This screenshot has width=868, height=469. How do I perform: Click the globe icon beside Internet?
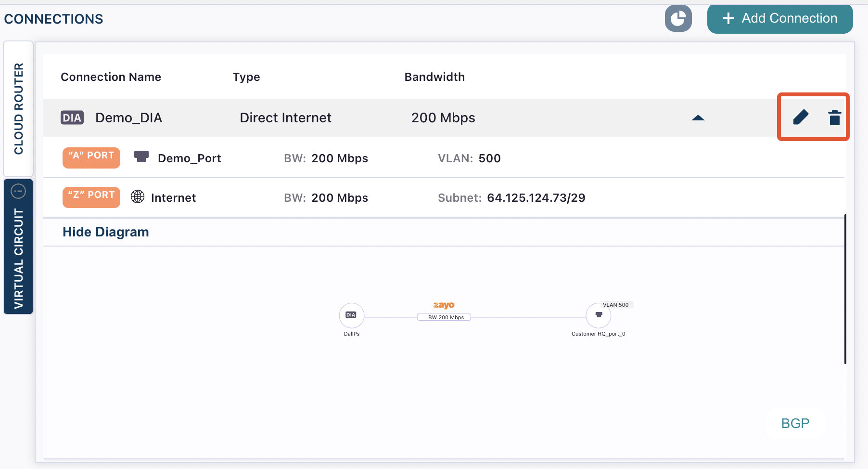coord(138,196)
